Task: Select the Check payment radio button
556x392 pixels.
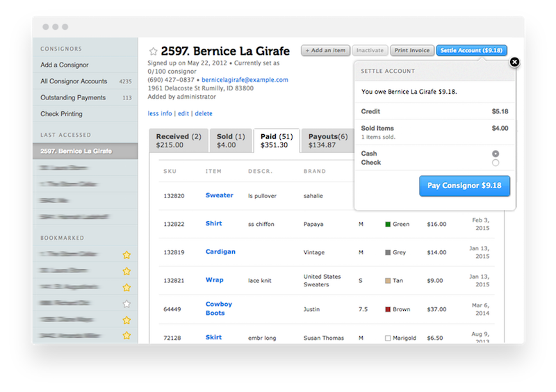Action: click(x=496, y=163)
